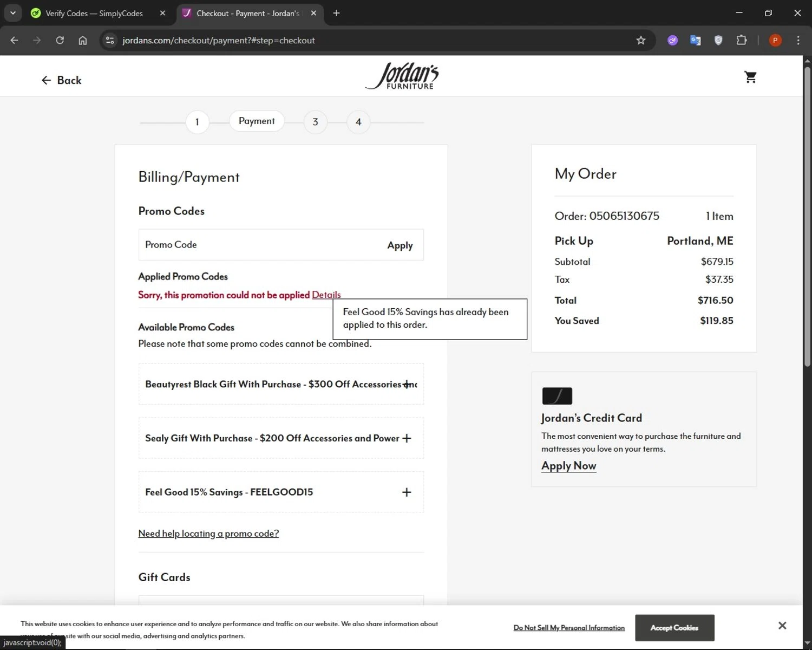812x650 pixels.
Task: Click the Accept Cookies button
Action: pos(675,628)
